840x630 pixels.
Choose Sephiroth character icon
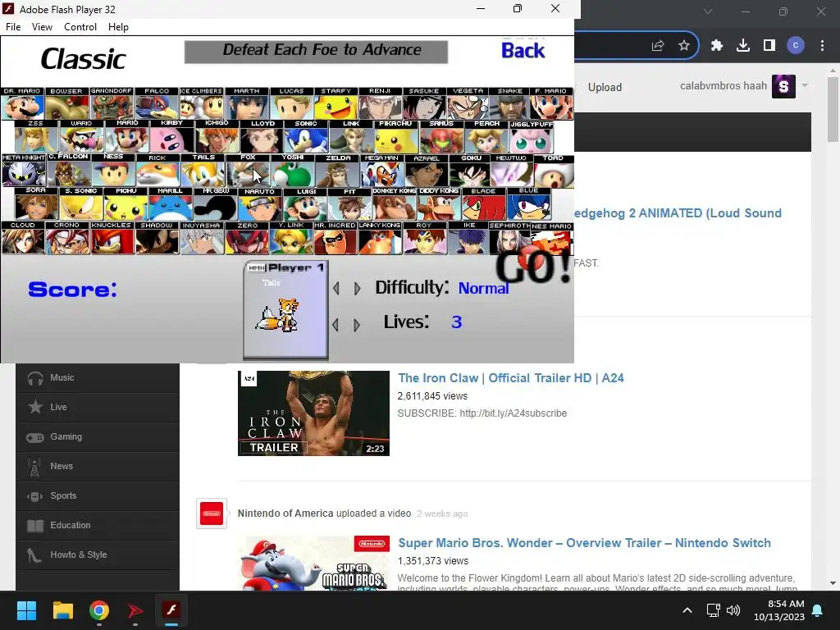[x=509, y=238]
